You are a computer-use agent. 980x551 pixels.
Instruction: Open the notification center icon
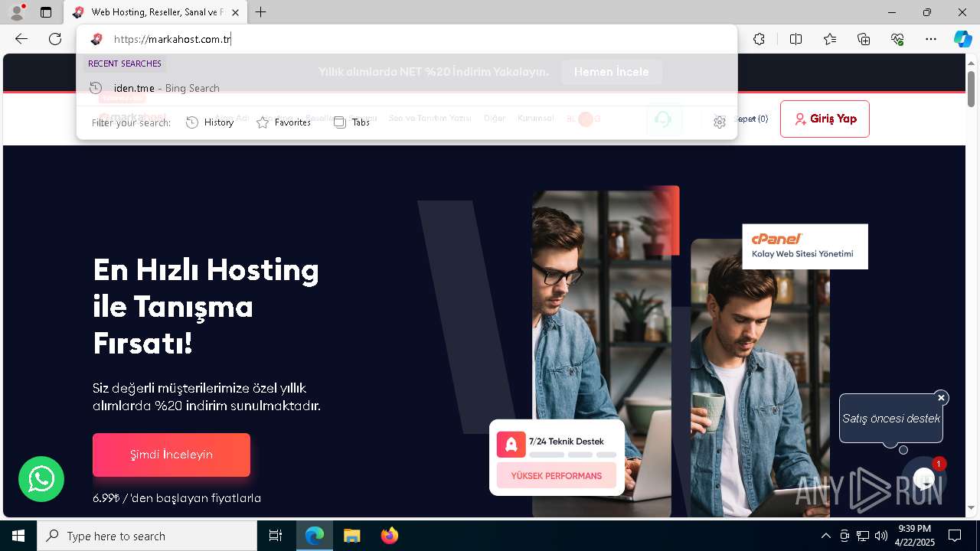[955, 536]
